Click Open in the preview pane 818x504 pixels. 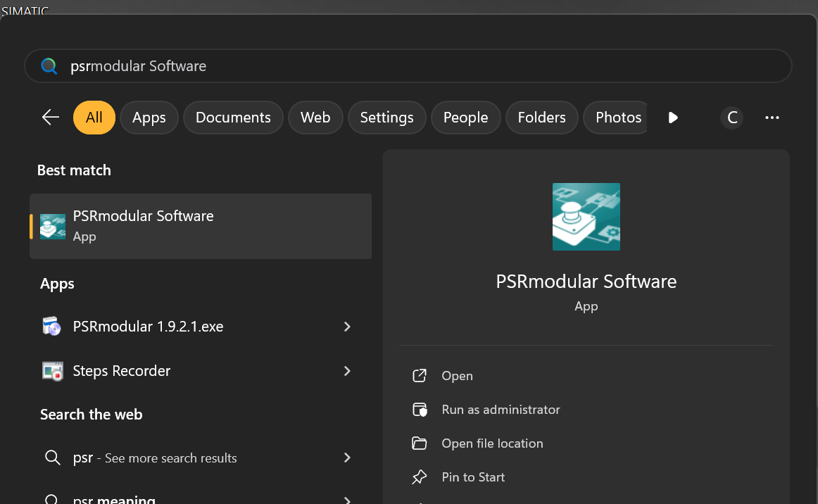[457, 376]
